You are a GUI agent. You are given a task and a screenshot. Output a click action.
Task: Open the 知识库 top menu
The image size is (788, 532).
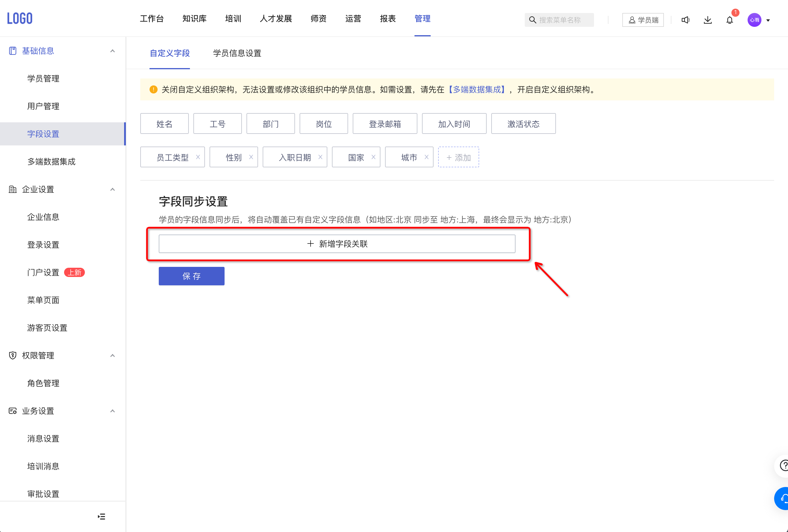pyautogui.click(x=194, y=19)
